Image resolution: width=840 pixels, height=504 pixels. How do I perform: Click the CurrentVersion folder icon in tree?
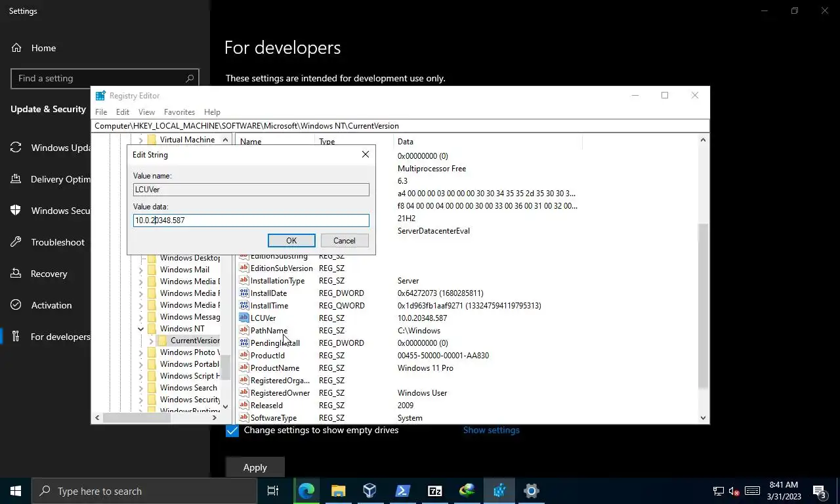pos(162,341)
